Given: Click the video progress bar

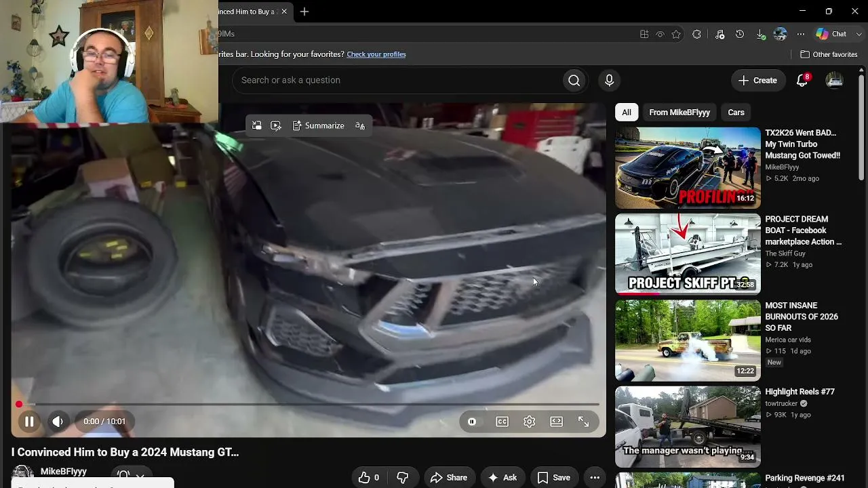Looking at the screenshot, I should point(309,405).
